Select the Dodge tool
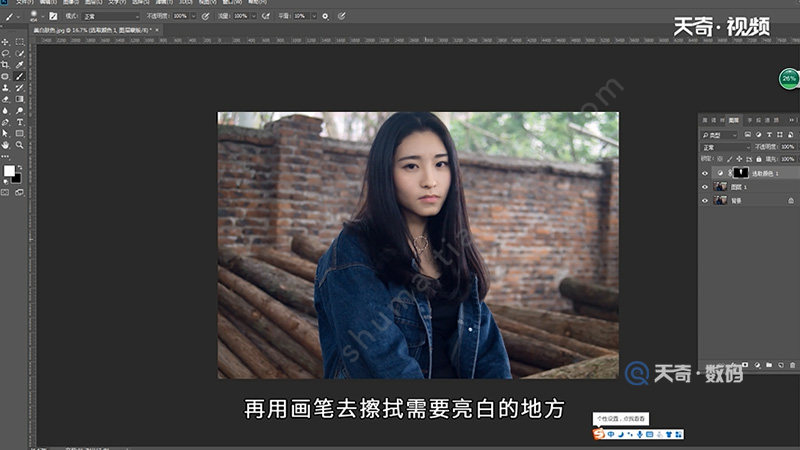800x450 pixels. coord(19,110)
